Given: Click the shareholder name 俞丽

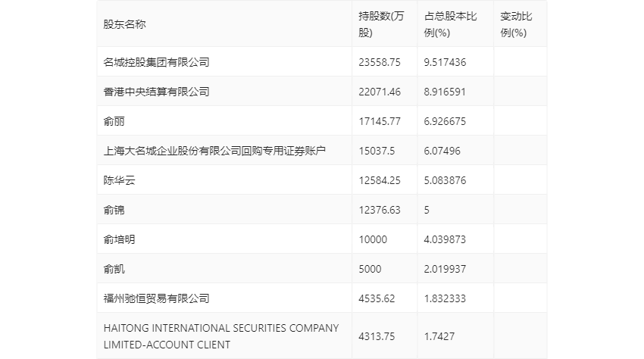Looking at the screenshot, I should (x=114, y=121).
